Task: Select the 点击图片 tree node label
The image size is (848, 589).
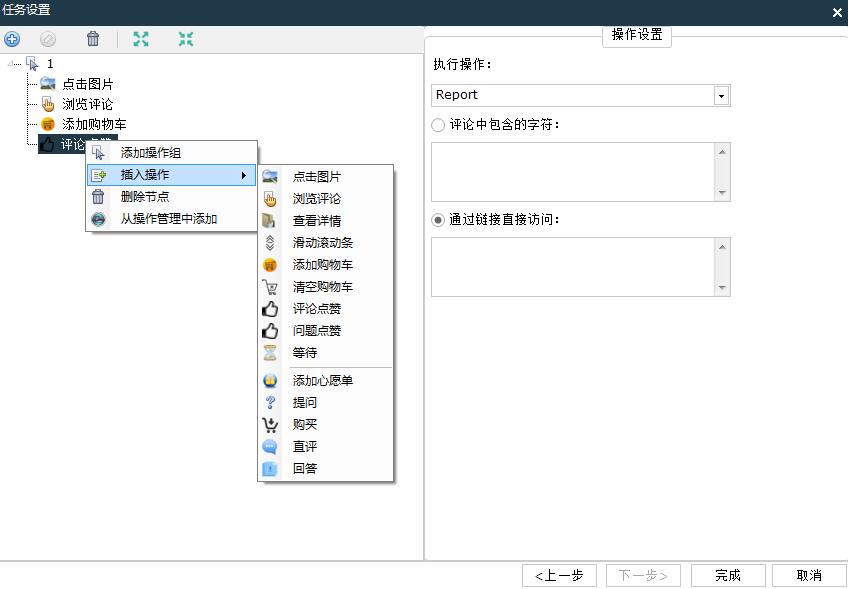Action: [88, 84]
